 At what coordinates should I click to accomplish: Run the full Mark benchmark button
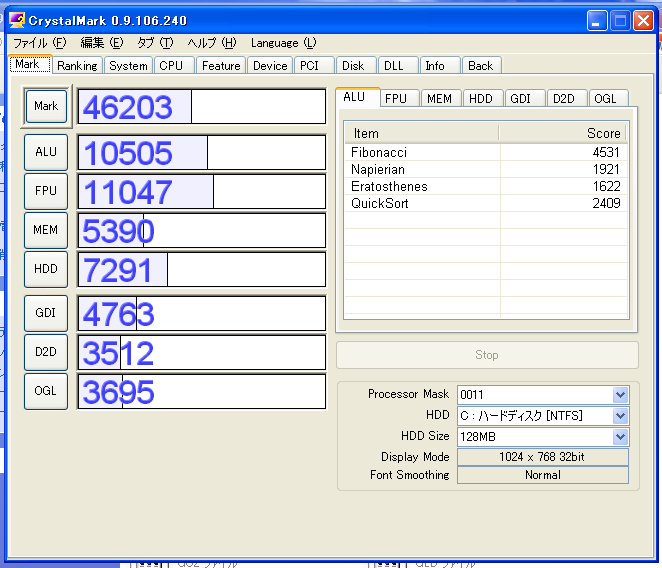[x=46, y=106]
